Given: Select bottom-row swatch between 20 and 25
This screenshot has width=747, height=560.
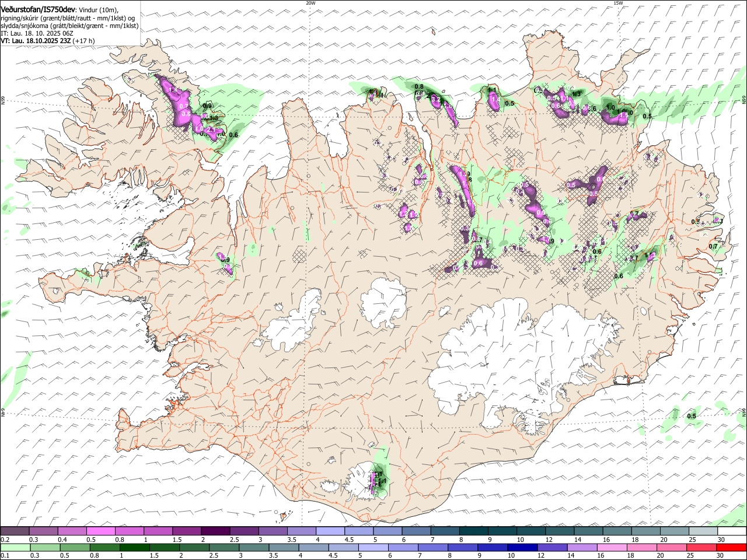Looking at the screenshot, I should pyautogui.click(x=671, y=547).
